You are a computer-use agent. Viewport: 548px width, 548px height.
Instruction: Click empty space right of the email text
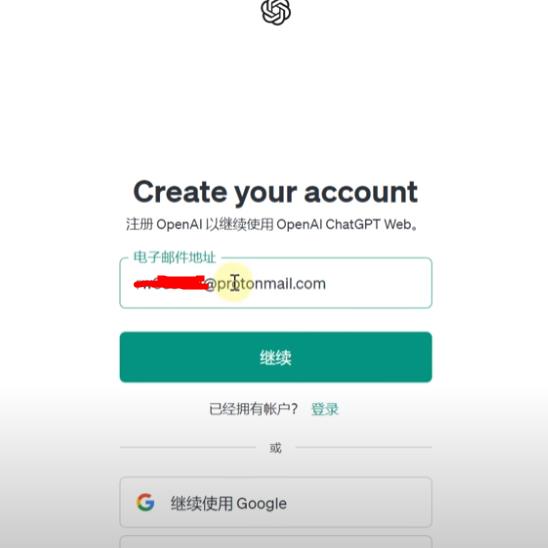click(377, 283)
